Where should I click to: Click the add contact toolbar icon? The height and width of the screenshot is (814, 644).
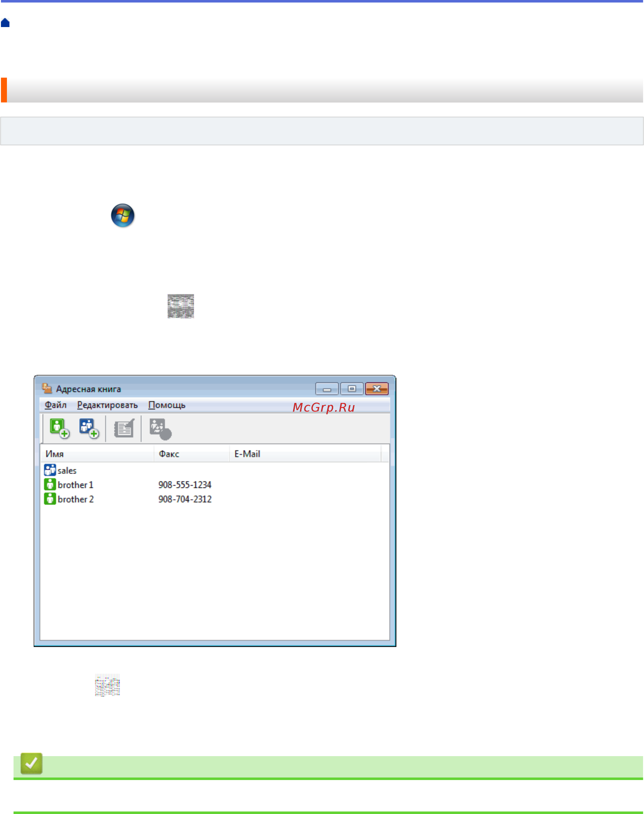59,428
